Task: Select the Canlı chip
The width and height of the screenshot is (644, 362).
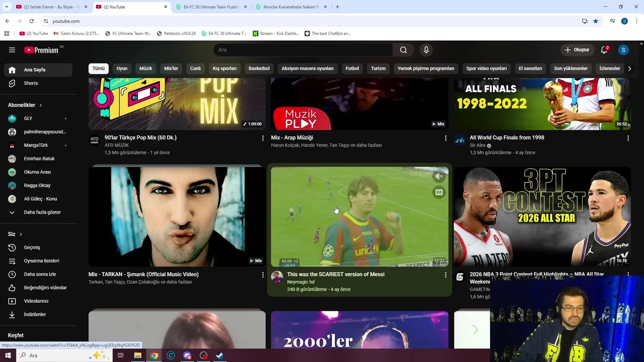Action: (x=195, y=68)
